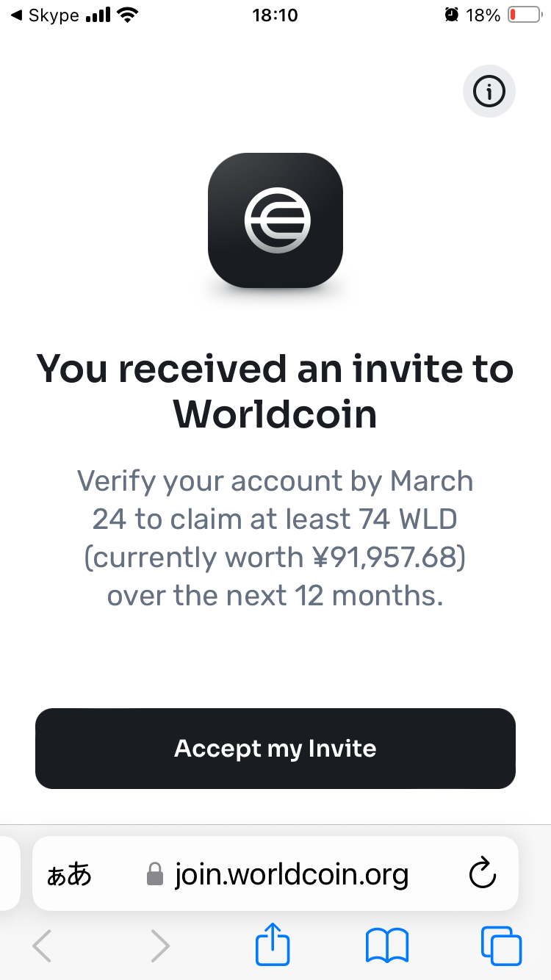
Task: Tap the clock showing 18:10
Action: [275, 15]
